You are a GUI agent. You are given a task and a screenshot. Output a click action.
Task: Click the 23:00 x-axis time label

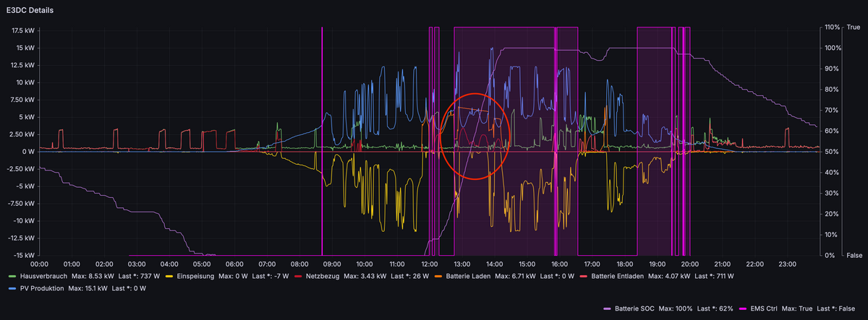click(x=787, y=264)
